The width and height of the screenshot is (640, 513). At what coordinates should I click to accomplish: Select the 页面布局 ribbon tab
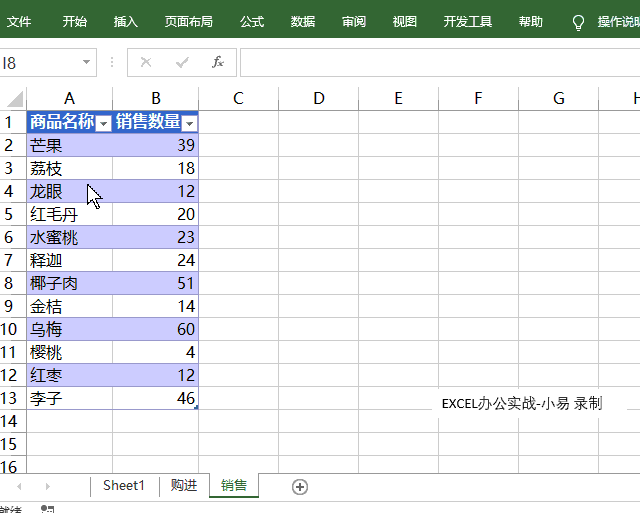pos(189,21)
